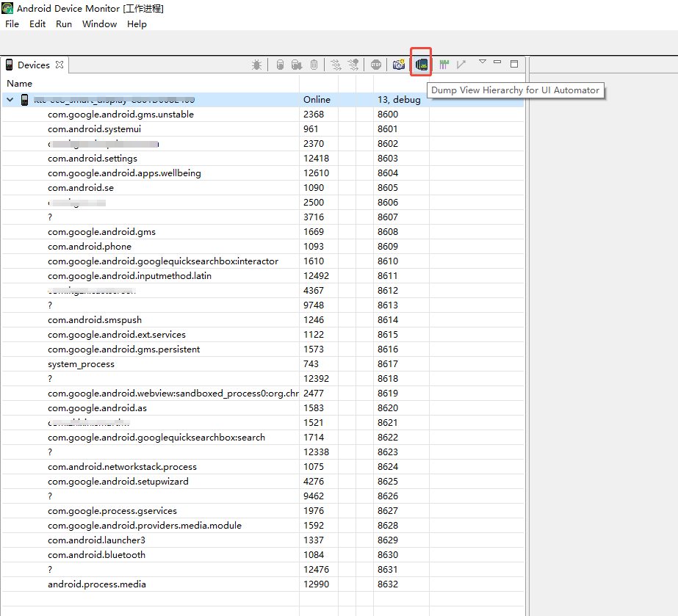Select process com.google.android.gms.persistent
Viewport: 678px width, 616px height.
click(123, 349)
